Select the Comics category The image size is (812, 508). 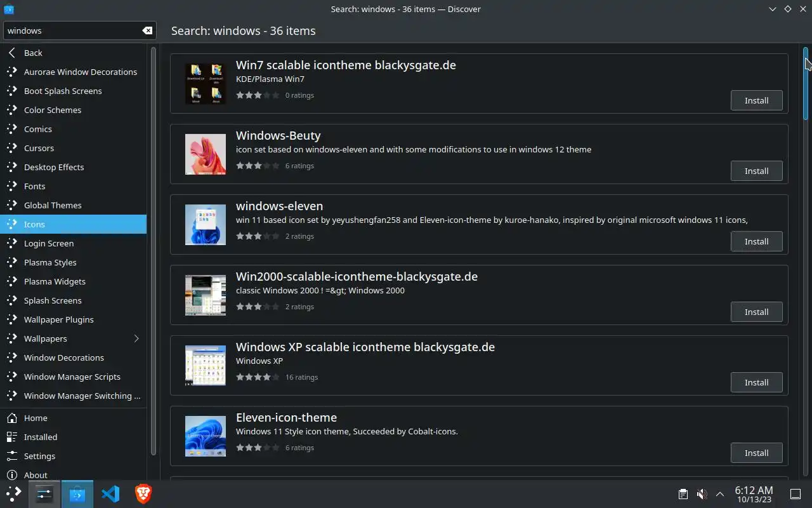73,129
